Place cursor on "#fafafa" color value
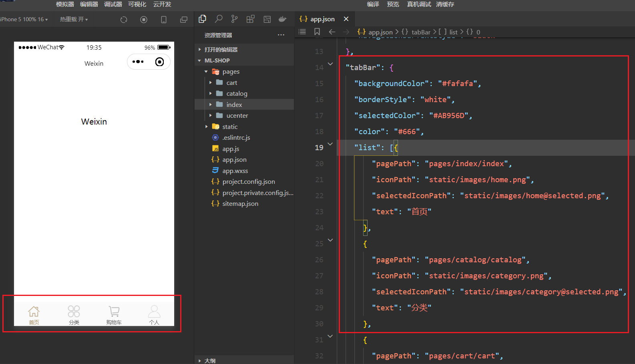Image resolution: width=635 pixels, height=364 pixels. point(458,83)
